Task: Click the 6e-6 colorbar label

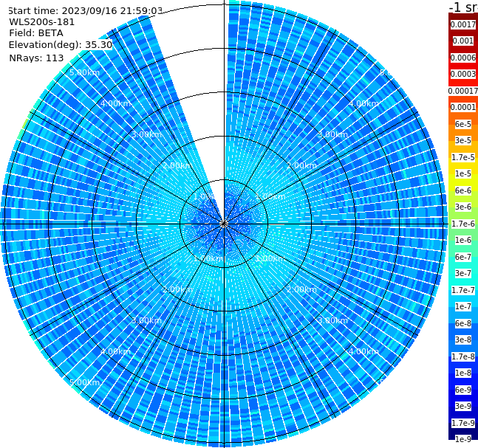Action: [463, 190]
